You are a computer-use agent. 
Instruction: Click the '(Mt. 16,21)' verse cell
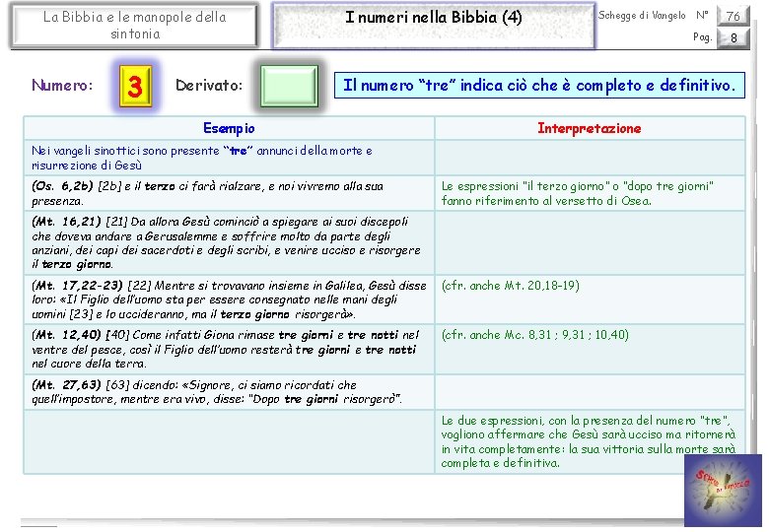229,243
